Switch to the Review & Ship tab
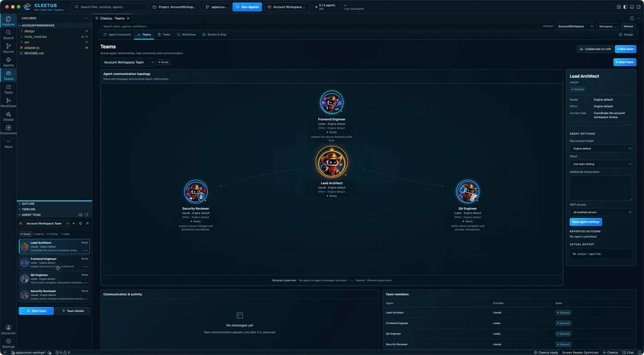The height and width of the screenshot is (355, 644). click(x=214, y=35)
